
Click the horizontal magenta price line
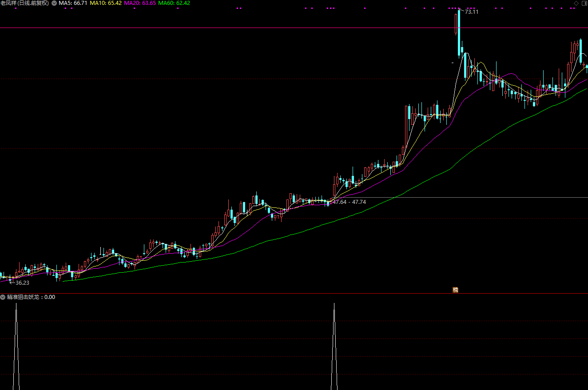tap(294, 28)
